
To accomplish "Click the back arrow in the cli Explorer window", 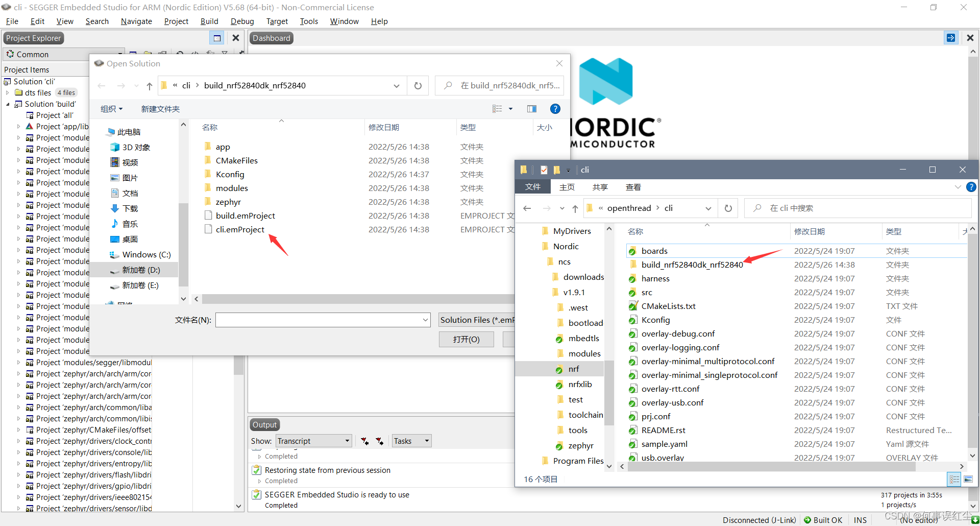I will tap(527, 208).
